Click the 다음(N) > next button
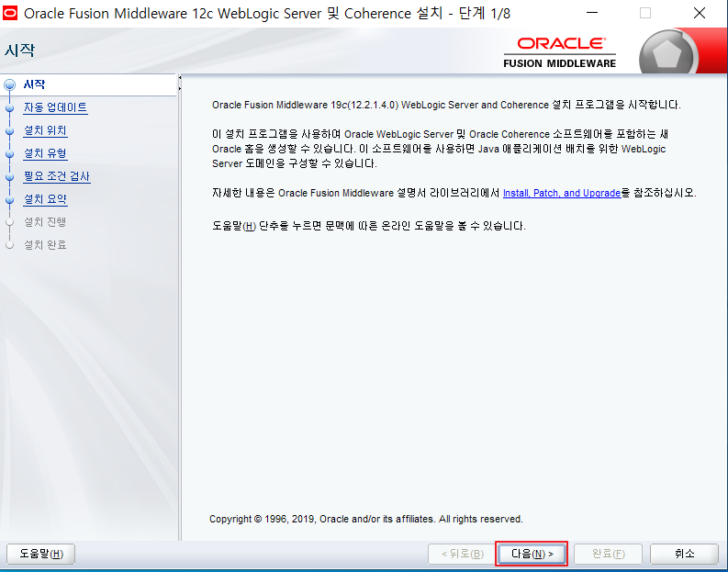728x572 pixels. 532,554
